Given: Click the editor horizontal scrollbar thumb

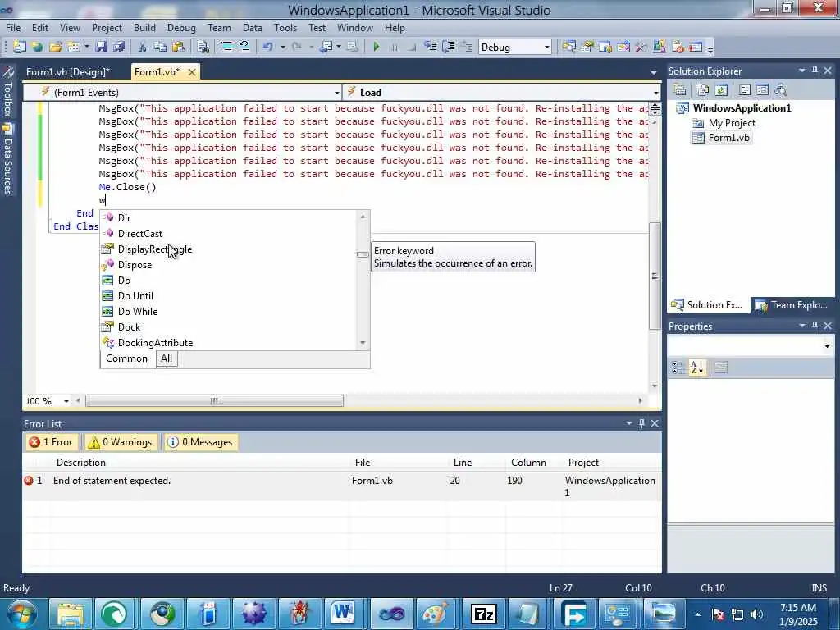Looking at the screenshot, I should (214, 400).
